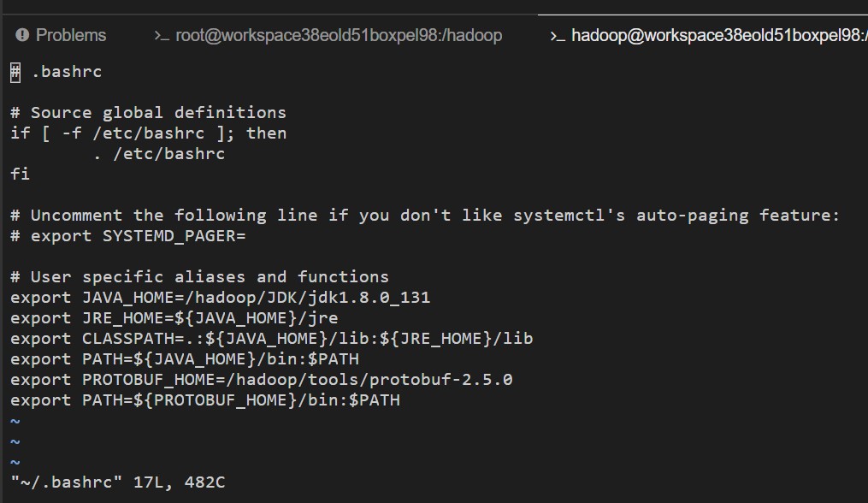Image resolution: width=868 pixels, height=503 pixels.
Task: Click the 'export SYSTEMD_PAGER=' comment line
Action: [128, 236]
